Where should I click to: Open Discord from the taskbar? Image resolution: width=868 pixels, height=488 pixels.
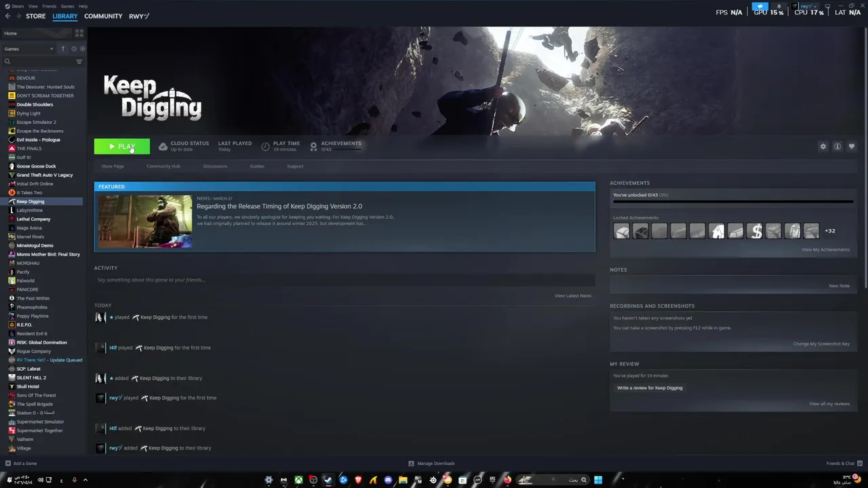point(388,480)
